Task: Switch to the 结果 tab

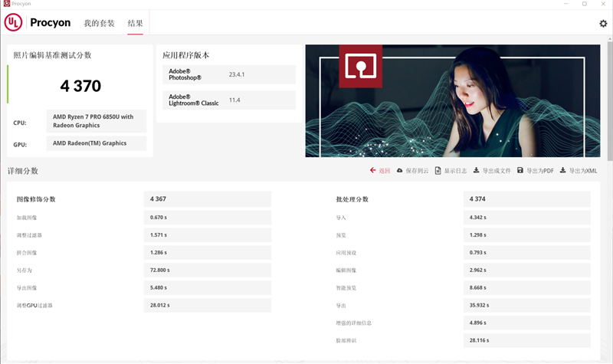Action: click(x=136, y=24)
